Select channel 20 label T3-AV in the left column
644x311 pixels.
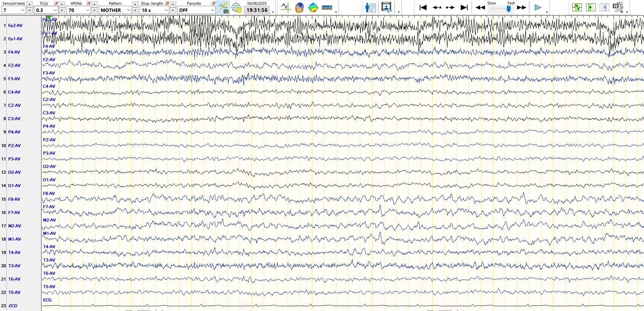coord(14,266)
